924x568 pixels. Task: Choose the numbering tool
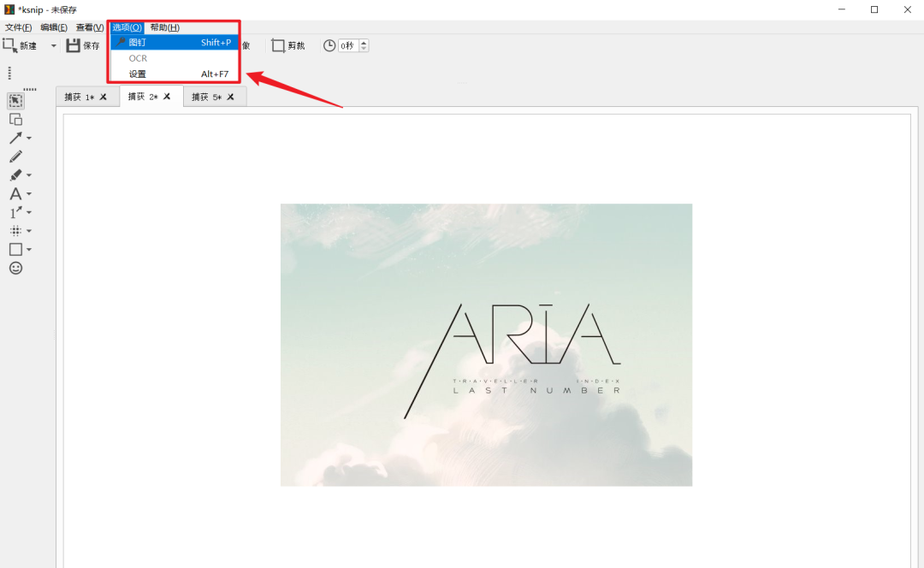16,212
